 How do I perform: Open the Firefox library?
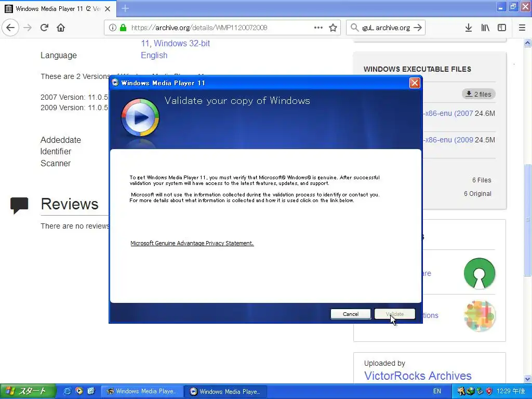[x=485, y=28]
